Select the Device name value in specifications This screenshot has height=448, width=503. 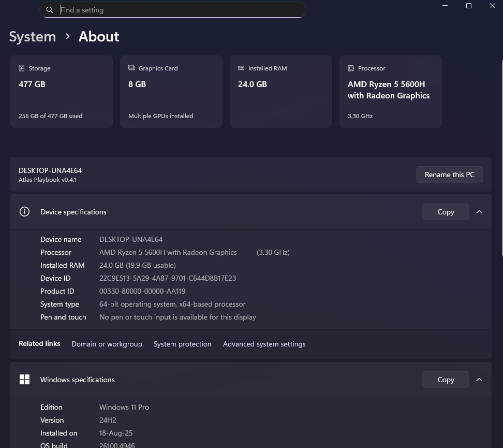[x=131, y=239]
